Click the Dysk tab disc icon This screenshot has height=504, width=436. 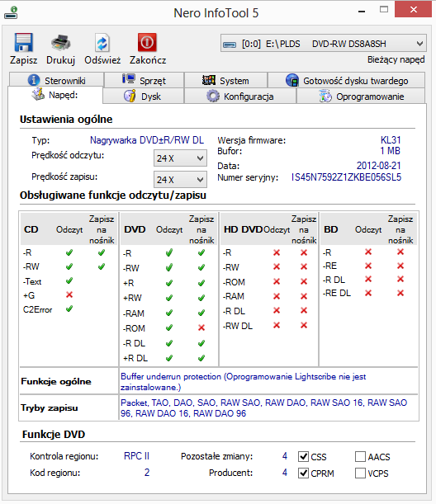coord(130,97)
